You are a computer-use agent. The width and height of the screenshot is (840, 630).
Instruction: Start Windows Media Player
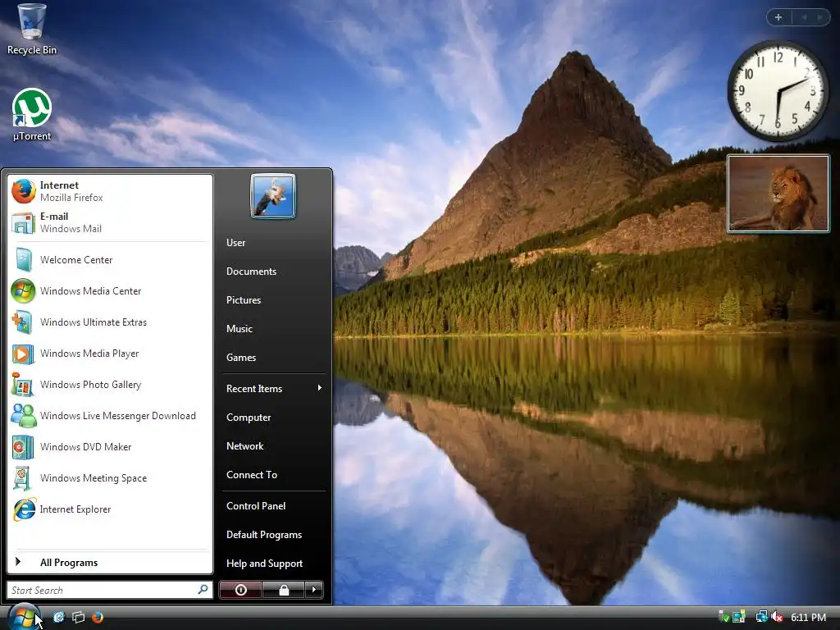click(110, 354)
